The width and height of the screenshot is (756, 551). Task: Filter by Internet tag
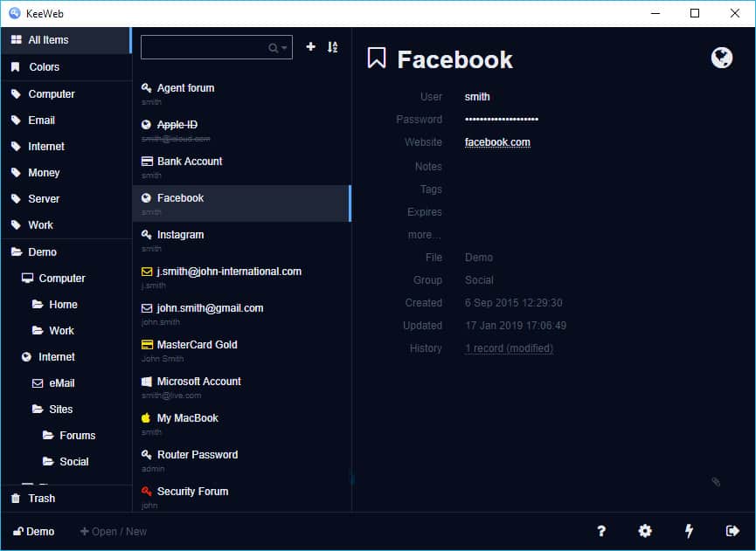[x=66, y=147]
